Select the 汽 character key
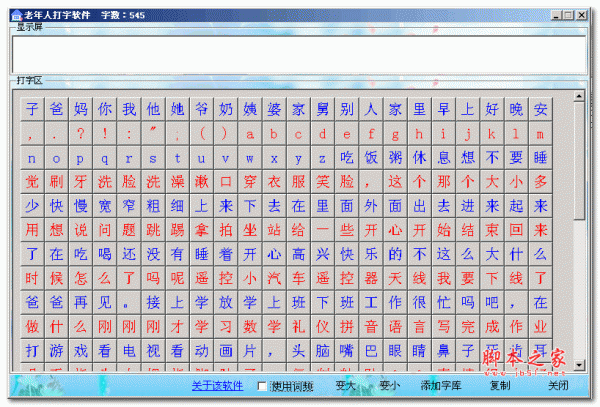Viewport: 600px width, 407px height. (x=274, y=278)
